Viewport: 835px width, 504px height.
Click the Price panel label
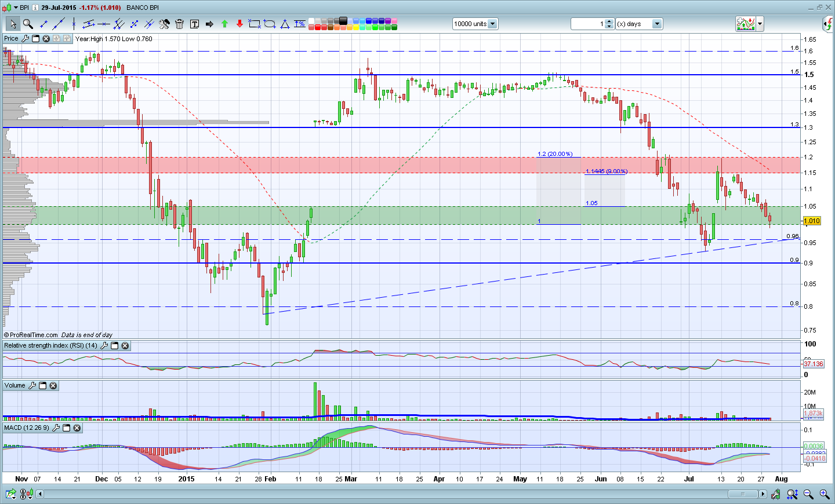coord(11,39)
